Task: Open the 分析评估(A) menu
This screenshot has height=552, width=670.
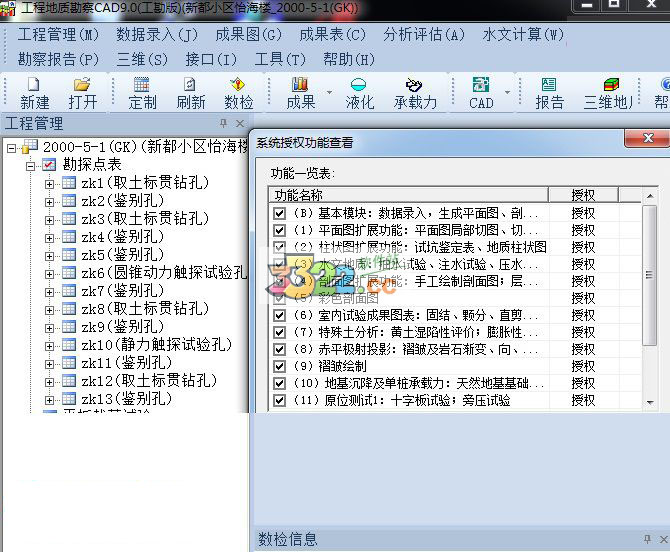Action: click(424, 35)
